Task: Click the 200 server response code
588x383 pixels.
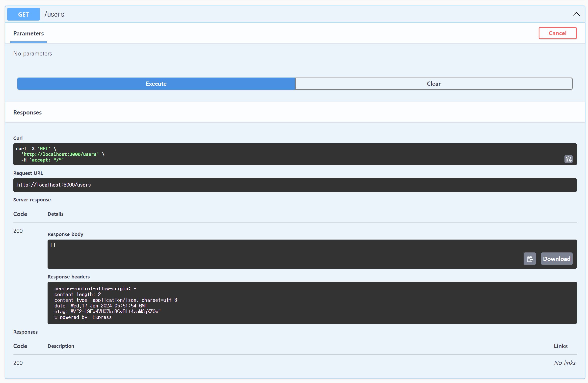Action: [18, 231]
